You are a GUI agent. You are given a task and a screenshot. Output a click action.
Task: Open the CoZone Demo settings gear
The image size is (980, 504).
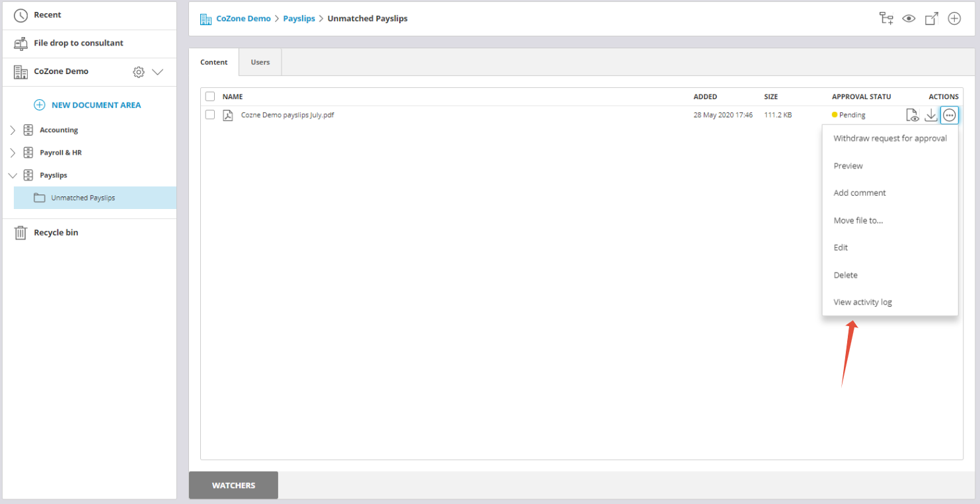(x=138, y=71)
